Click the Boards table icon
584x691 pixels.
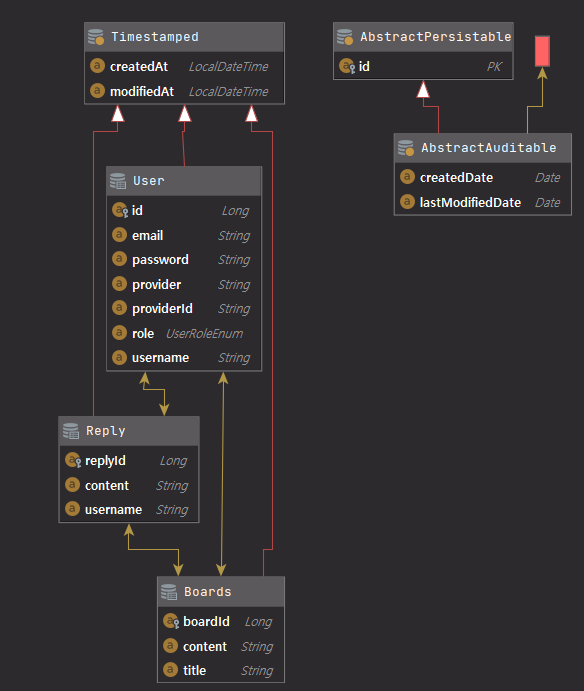click(x=168, y=592)
